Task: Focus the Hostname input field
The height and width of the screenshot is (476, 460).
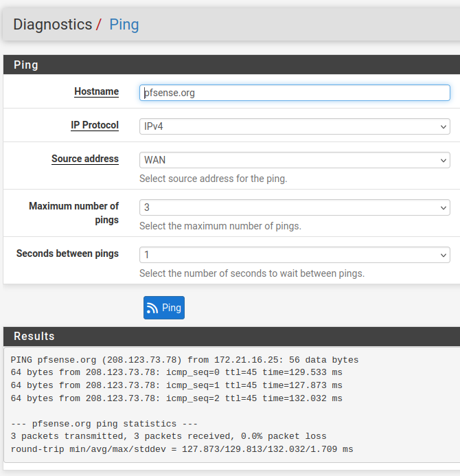Action: click(295, 93)
